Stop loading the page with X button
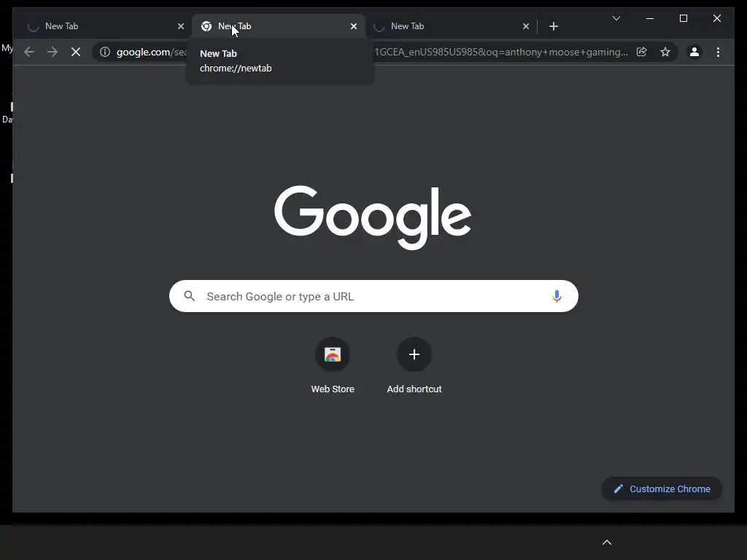Image resolution: width=747 pixels, height=560 pixels. click(x=76, y=52)
